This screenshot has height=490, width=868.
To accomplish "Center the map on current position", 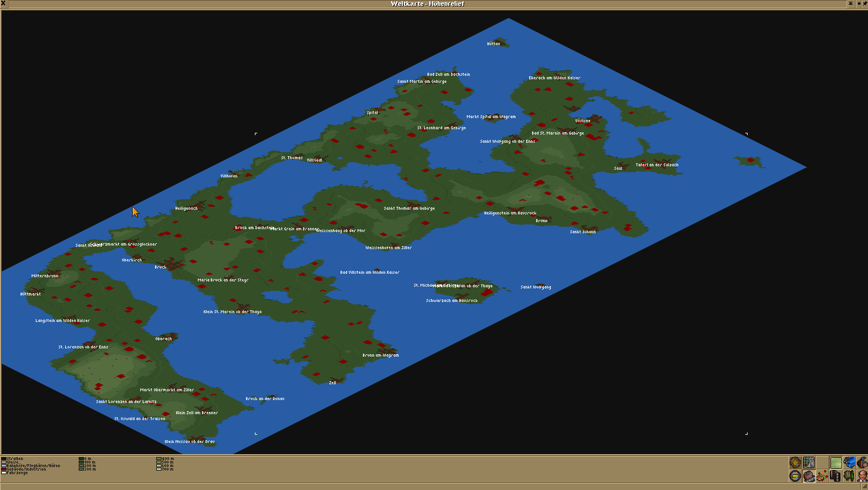I will [x=809, y=462].
